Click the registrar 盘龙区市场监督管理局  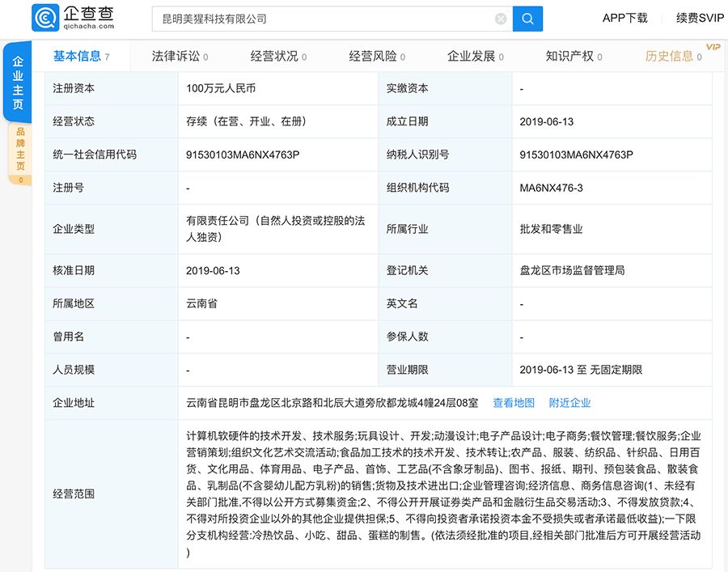(572, 270)
